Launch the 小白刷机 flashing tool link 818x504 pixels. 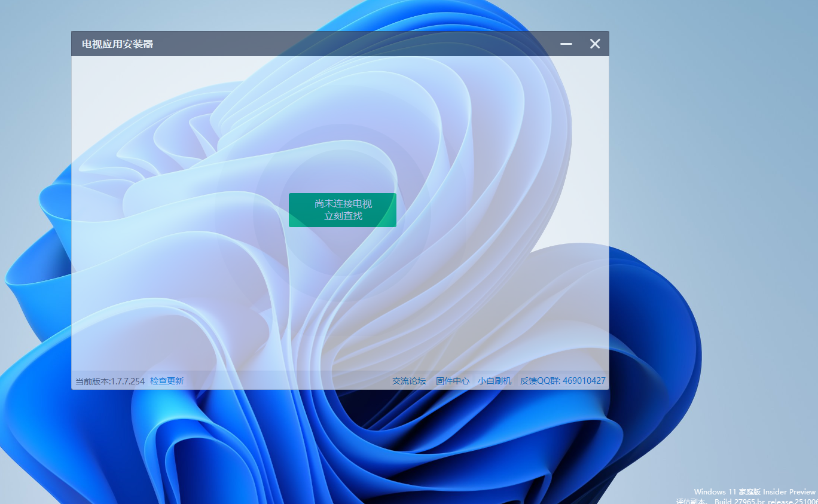click(495, 381)
